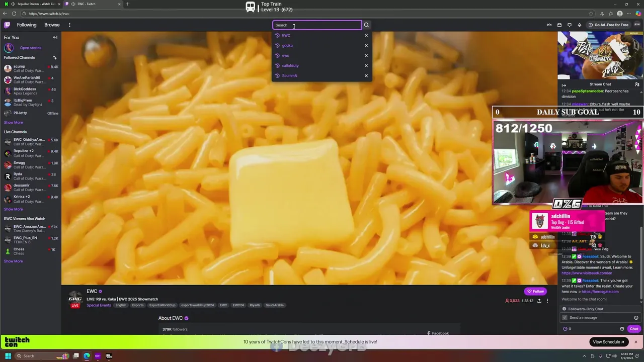The width and height of the screenshot is (644, 362).
Task: Sort followed channels with the arrows icon
Action: pos(55,57)
